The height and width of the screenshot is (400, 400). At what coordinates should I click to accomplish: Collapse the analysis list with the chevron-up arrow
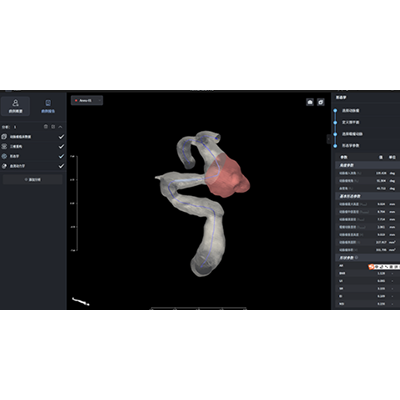click(60, 127)
